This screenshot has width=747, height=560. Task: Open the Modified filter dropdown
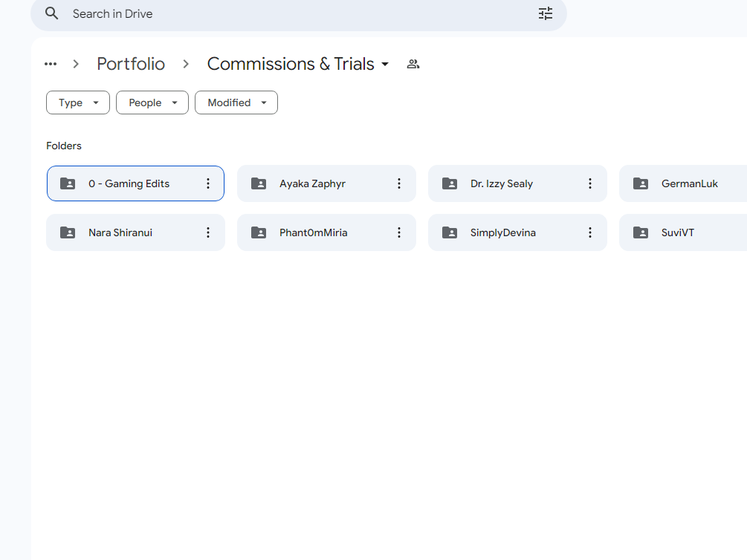coord(236,102)
